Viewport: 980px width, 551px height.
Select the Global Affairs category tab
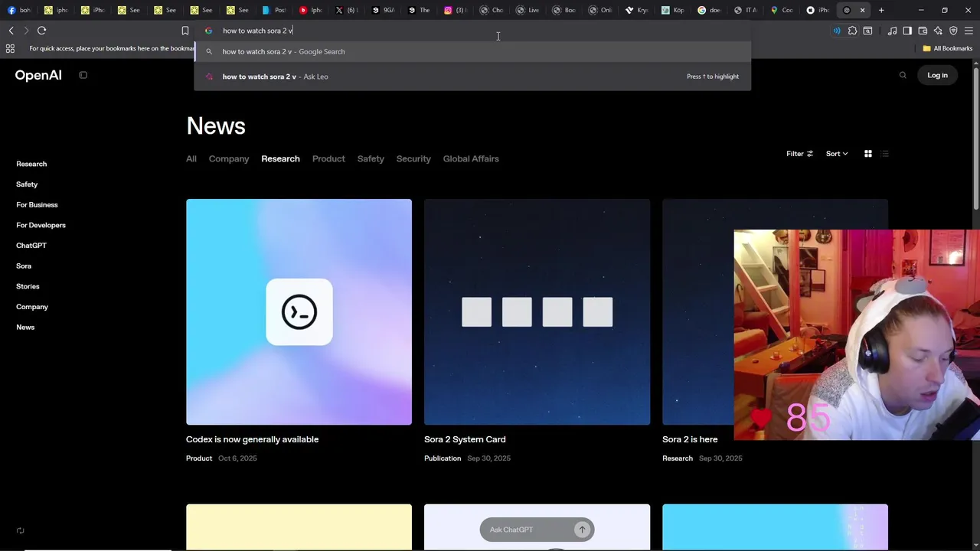(471, 158)
